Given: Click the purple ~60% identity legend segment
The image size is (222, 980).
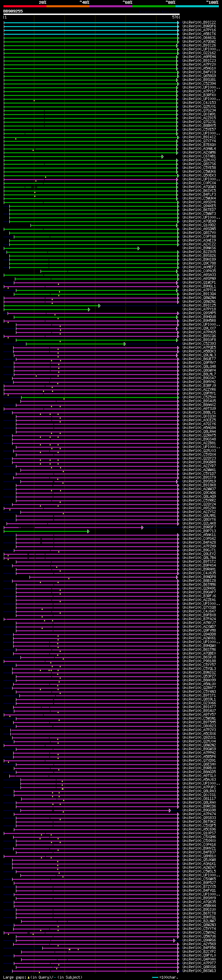Looking at the screenshot, I should click(x=111, y=6).
